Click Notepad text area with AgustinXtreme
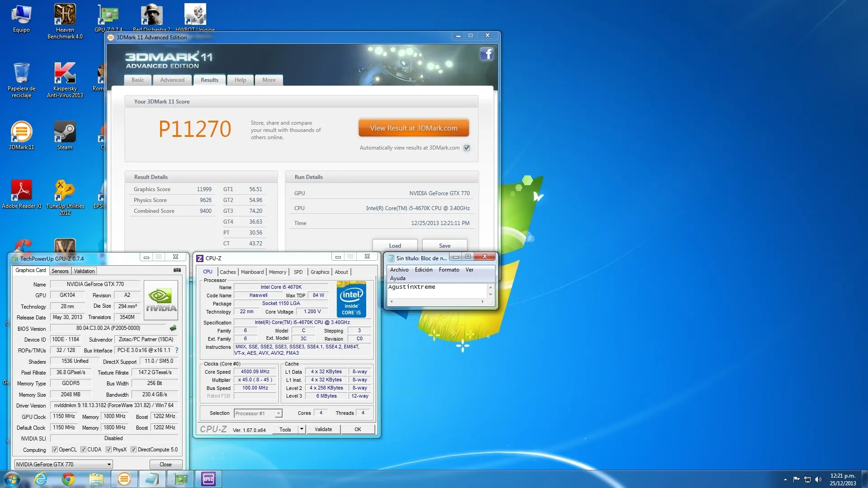The image size is (868, 488). coord(437,290)
